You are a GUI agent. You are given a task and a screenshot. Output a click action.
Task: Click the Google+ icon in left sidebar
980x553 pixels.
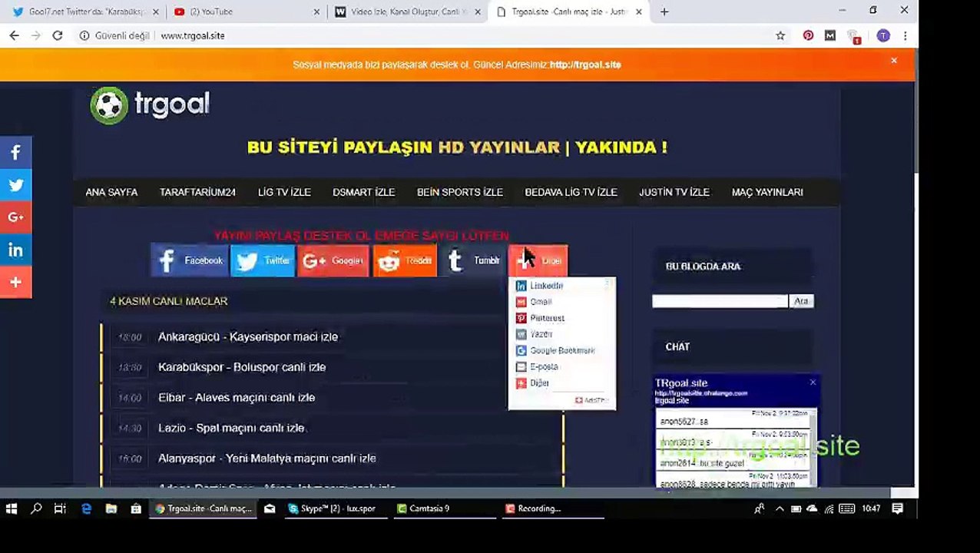pyautogui.click(x=15, y=217)
